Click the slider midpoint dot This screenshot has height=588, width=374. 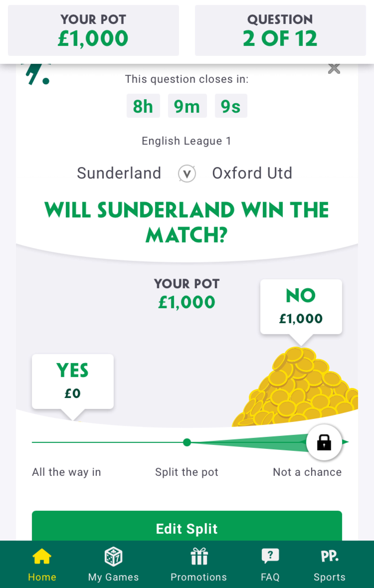(x=187, y=442)
